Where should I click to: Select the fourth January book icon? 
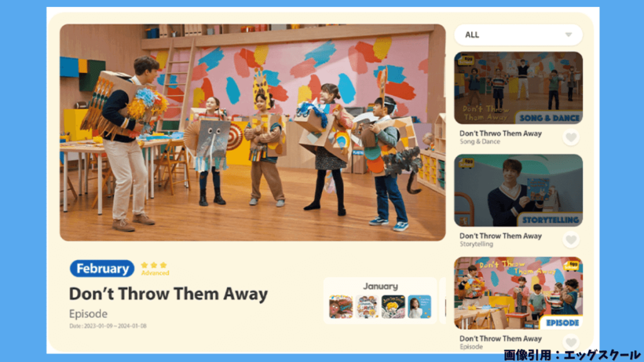419,307
